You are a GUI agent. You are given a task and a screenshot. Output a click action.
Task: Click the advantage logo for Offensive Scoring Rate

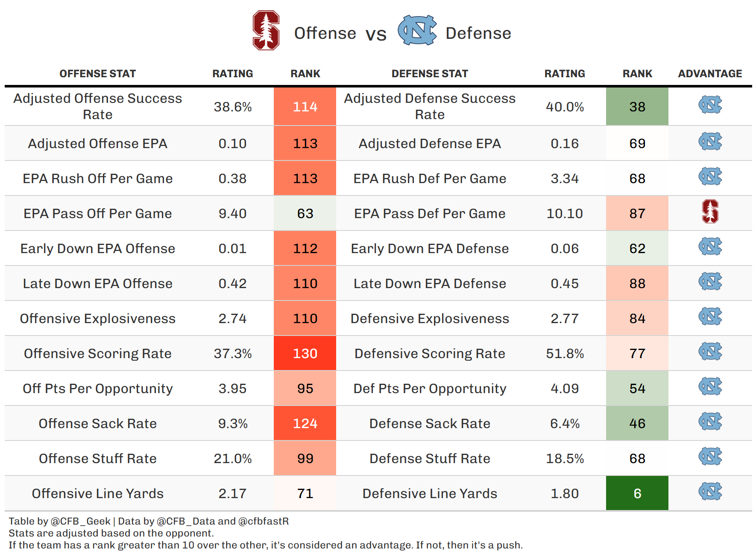[710, 351]
